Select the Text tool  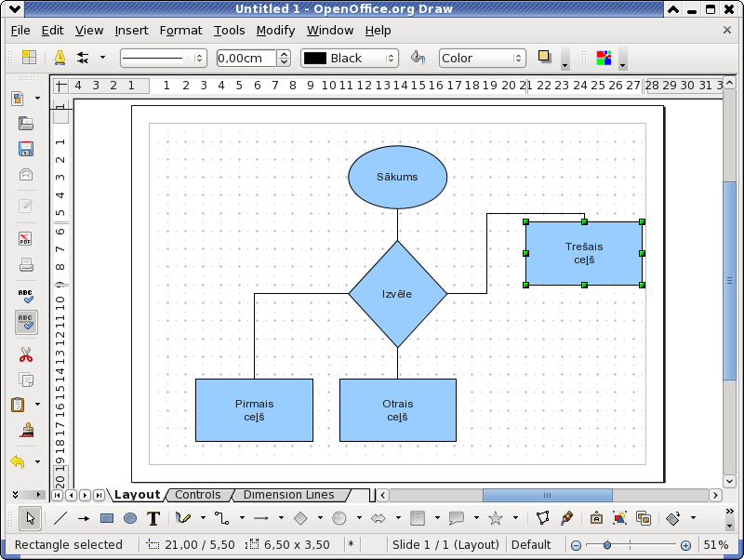[x=153, y=518]
